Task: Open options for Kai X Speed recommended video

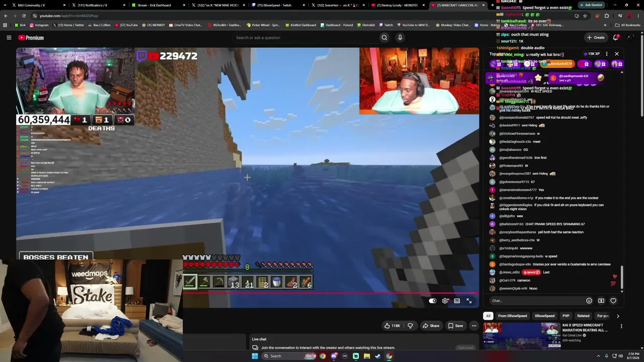Action: pyautogui.click(x=621, y=326)
